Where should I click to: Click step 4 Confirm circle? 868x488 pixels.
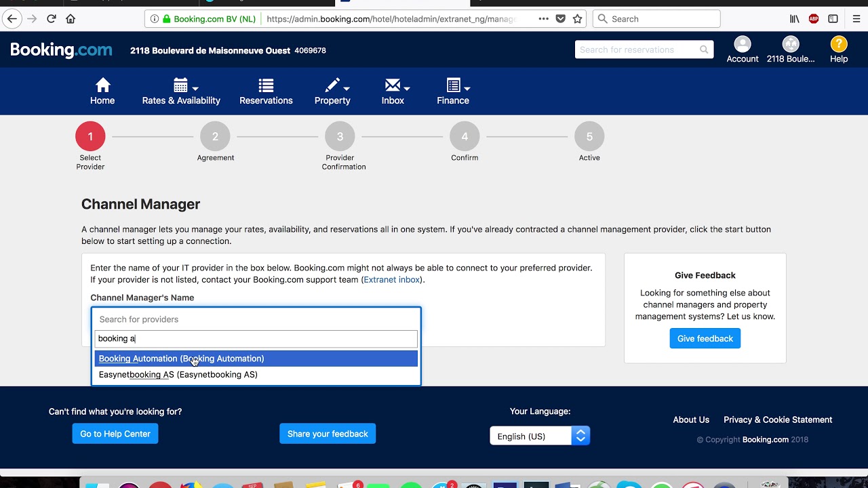(465, 136)
